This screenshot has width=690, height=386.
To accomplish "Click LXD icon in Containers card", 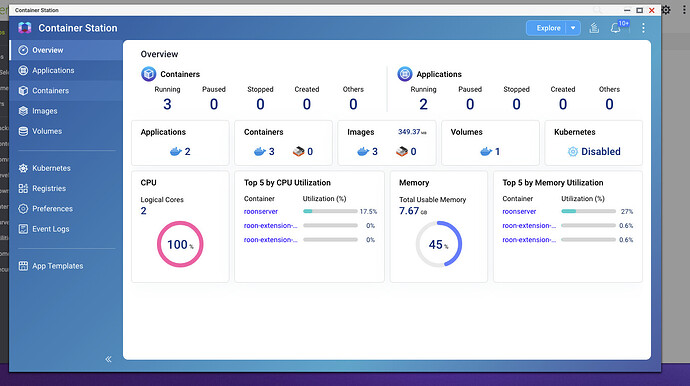I will (299, 152).
